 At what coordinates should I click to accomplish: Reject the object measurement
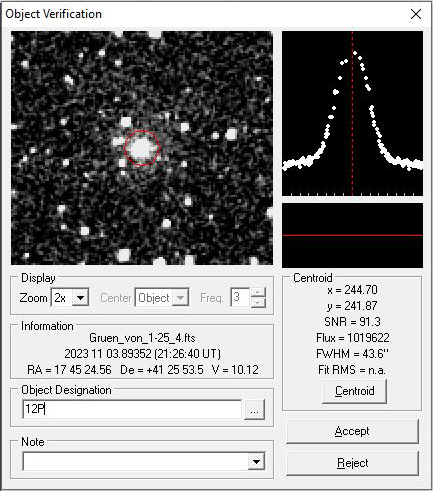(x=352, y=463)
